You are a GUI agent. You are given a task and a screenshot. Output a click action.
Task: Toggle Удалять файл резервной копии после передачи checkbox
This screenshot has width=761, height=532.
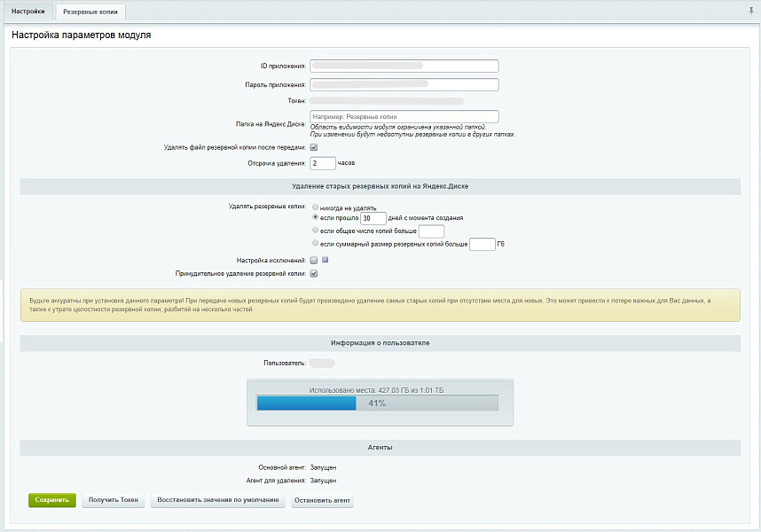click(x=313, y=147)
